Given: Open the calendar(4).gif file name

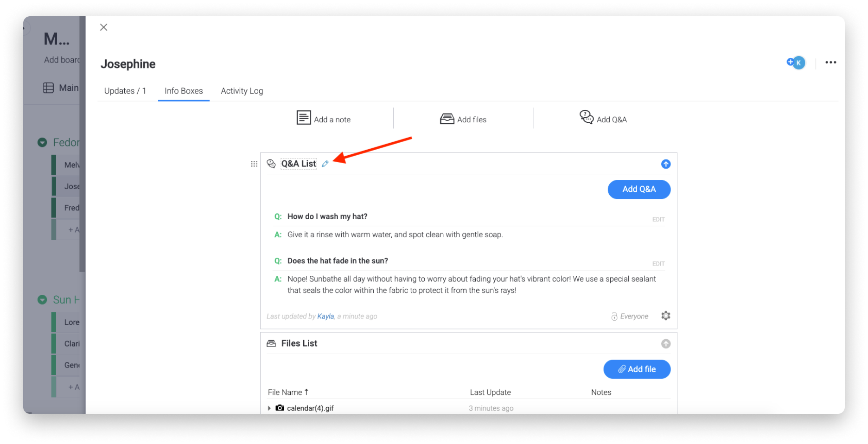Looking at the screenshot, I should 310,408.
